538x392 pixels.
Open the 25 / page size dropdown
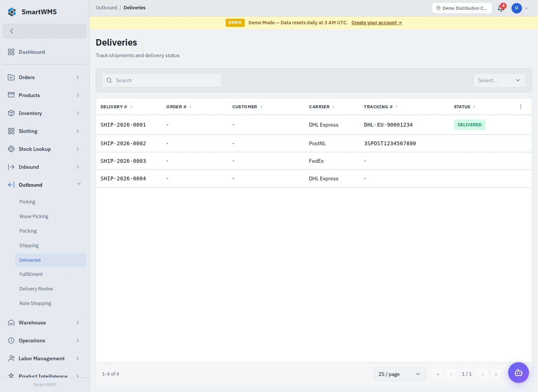pyautogui.click(x=399, y=374)
